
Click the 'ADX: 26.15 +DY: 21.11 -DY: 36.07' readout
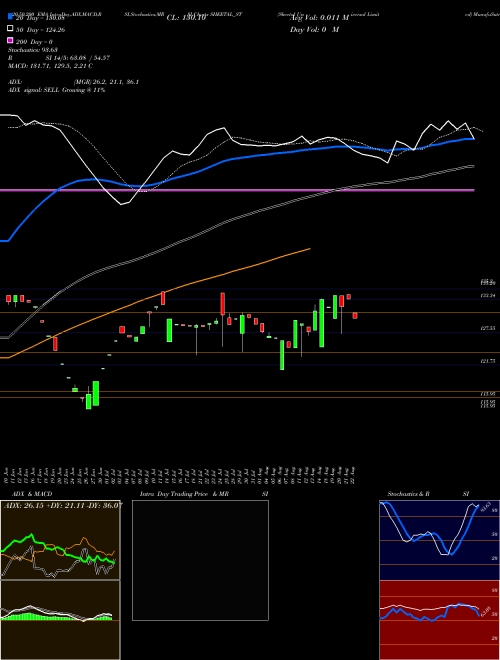pyautogui.click(x=63, y=505)
